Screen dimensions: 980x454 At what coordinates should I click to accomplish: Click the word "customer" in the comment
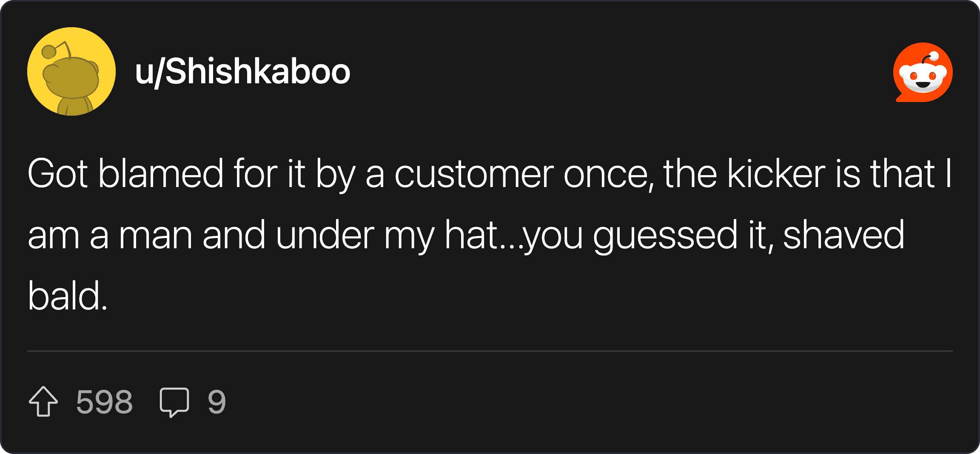click(474, 174)
